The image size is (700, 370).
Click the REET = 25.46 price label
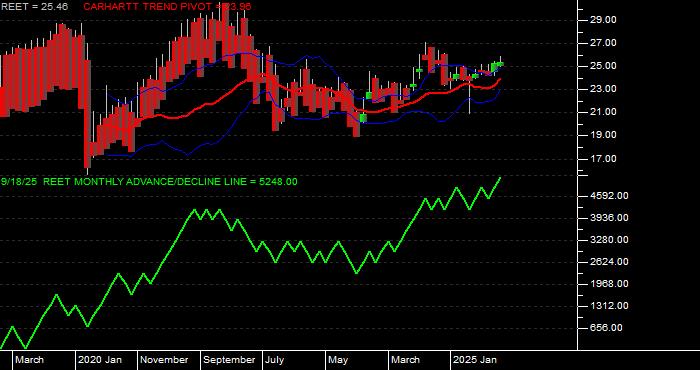pyautogui.click(x=34, y=7)
